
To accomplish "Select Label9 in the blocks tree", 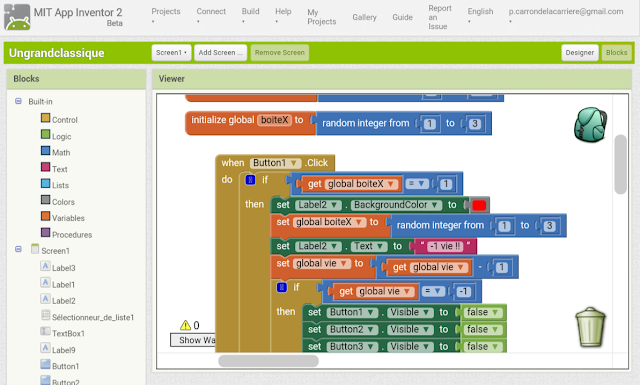I will point(64,350).
